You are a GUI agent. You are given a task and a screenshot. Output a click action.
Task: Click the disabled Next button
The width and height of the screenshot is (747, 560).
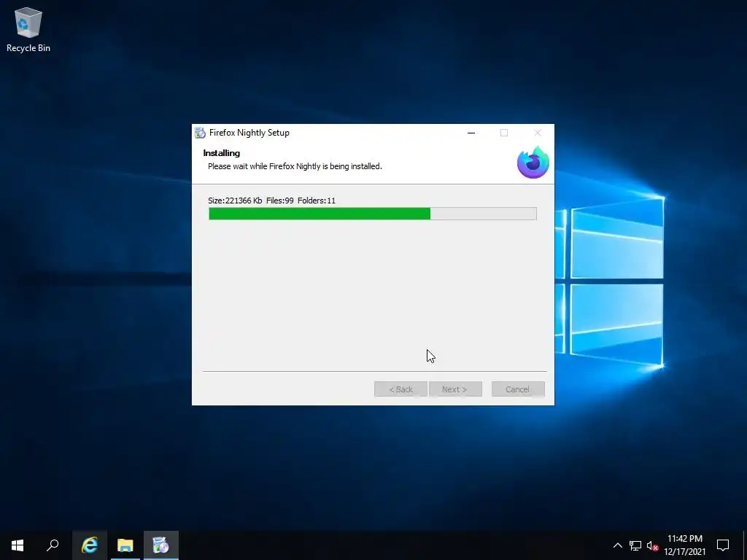click(455, 389)
